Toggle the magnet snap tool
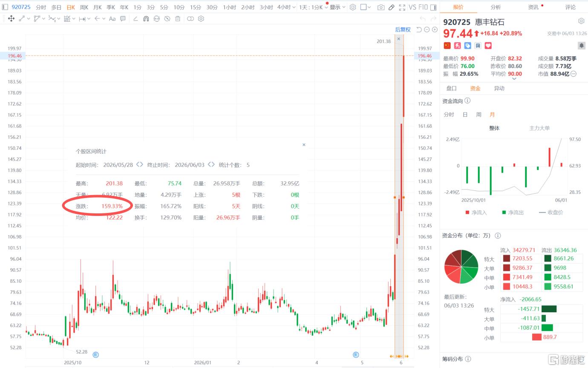 coord(146,19)
